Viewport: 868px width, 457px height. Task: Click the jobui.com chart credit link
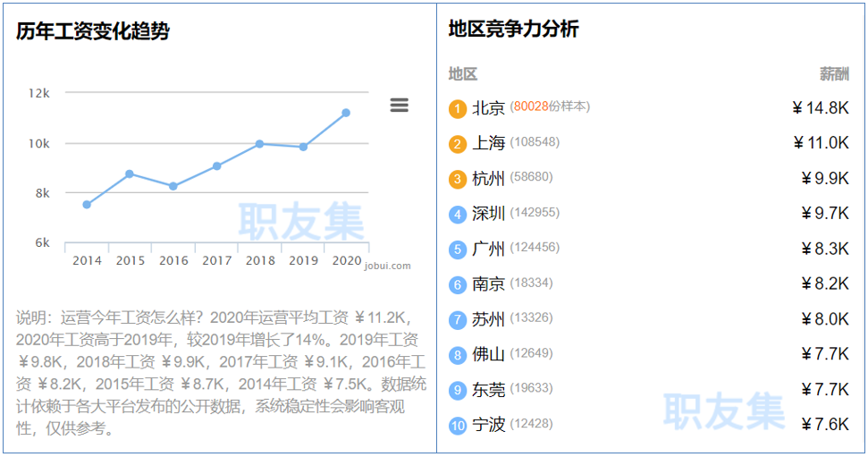[x=387, y=266]
